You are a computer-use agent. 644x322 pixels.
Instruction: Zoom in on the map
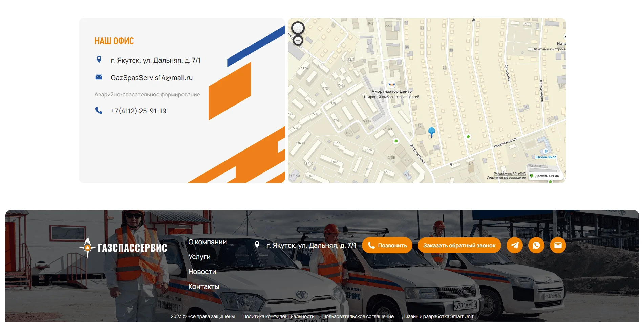(298, 28)
